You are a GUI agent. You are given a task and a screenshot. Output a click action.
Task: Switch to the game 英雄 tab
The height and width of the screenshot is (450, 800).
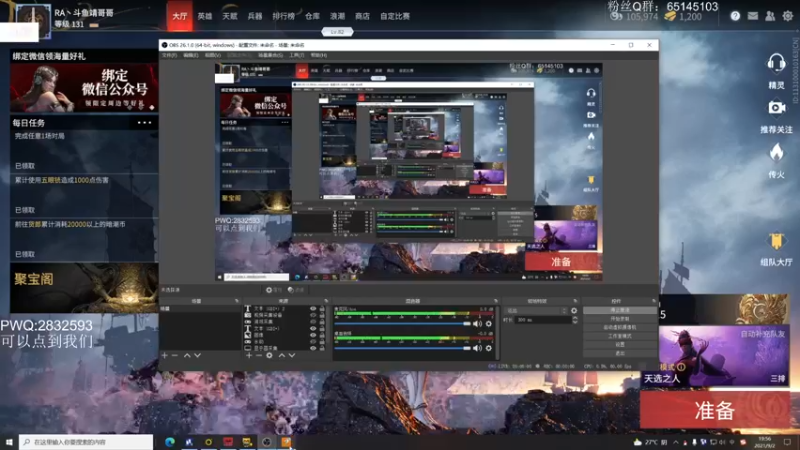tap(205, 16)
